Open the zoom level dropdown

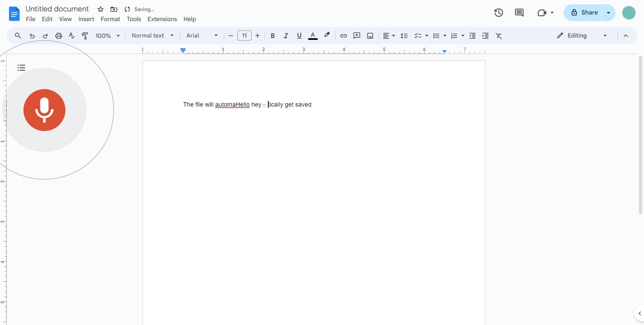coord(107,36)
